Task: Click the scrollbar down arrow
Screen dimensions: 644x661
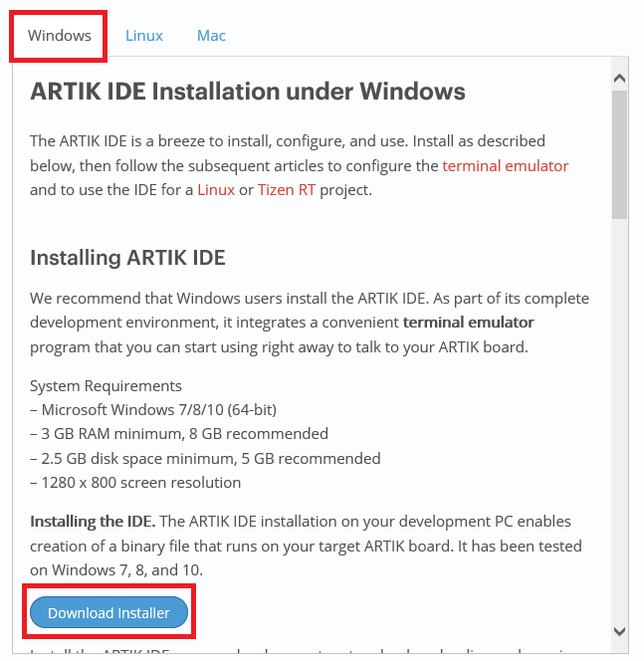Action: click(619, 631)
